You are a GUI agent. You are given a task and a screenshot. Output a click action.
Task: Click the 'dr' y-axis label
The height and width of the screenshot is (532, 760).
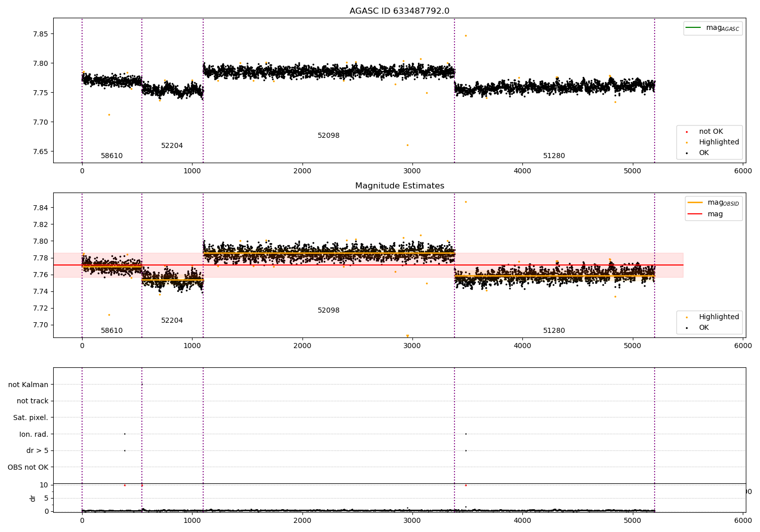[x=33, y=498]
